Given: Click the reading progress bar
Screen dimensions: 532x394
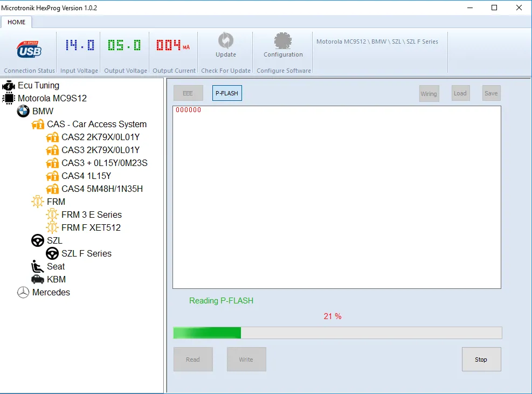Looking at the screenshot, I should [x=337, y=333].
